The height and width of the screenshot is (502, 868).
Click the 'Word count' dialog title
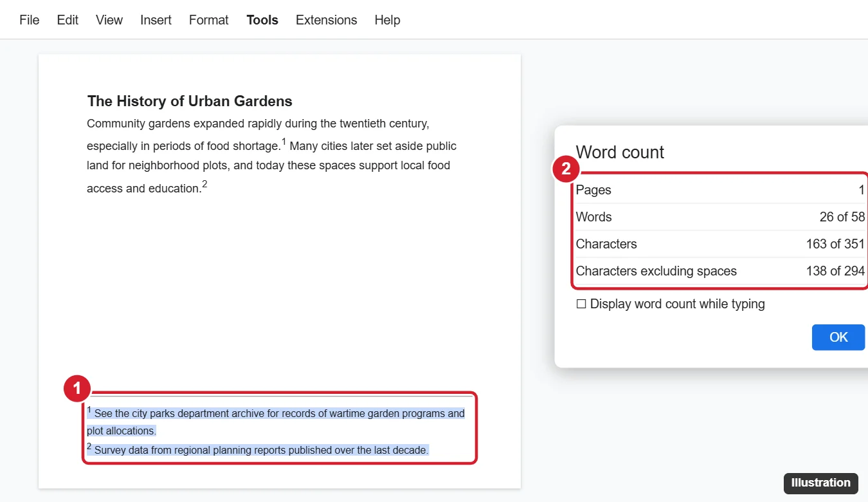pos(620,152)
